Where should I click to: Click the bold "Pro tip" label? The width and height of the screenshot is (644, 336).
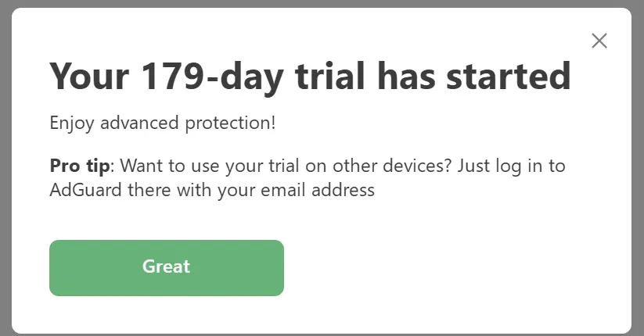coord(80,166)
